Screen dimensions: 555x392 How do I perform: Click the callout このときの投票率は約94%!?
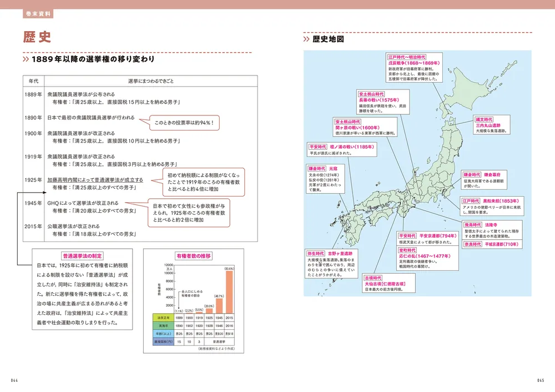point(184,123)
